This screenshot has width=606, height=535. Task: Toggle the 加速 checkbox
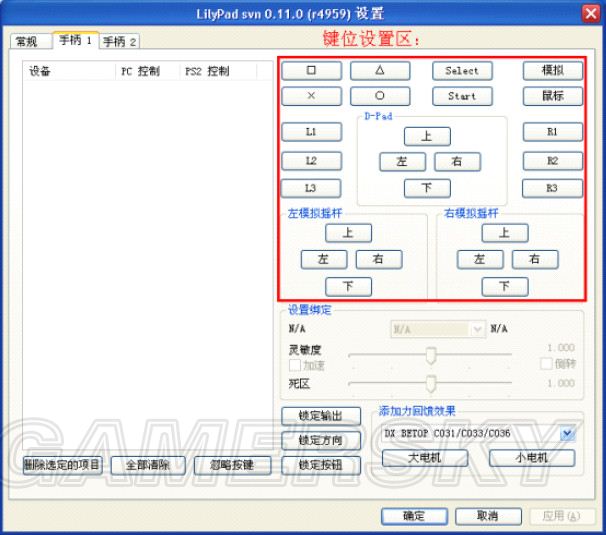[295, 365]
